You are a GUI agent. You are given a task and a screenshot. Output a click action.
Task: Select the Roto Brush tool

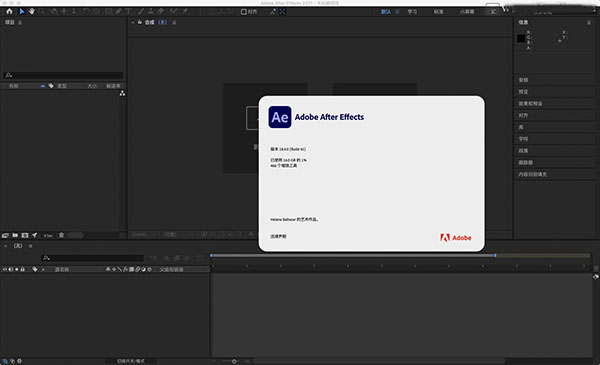[x=174, y=11]
